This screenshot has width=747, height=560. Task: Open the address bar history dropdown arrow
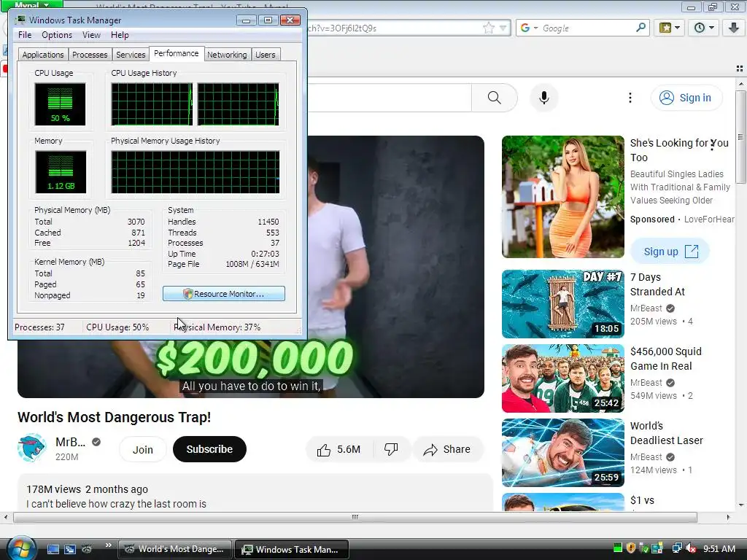pyautogui.click(x=503, y=28)
